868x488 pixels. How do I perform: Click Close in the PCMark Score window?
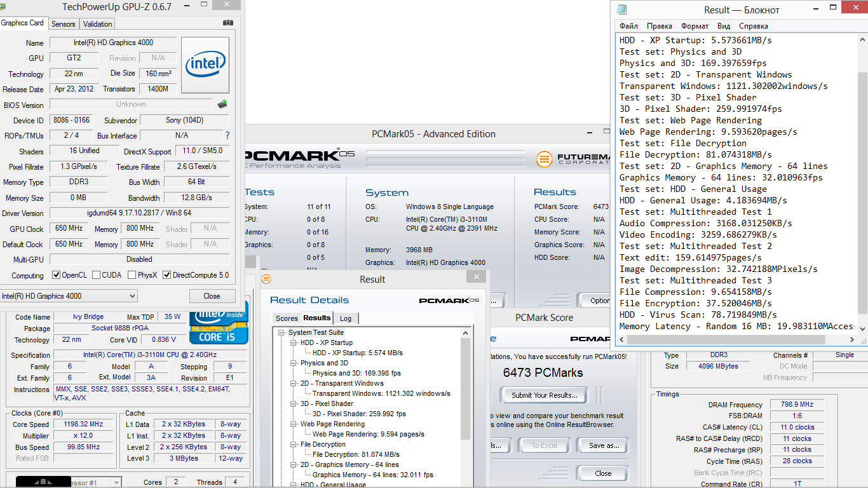603,473
